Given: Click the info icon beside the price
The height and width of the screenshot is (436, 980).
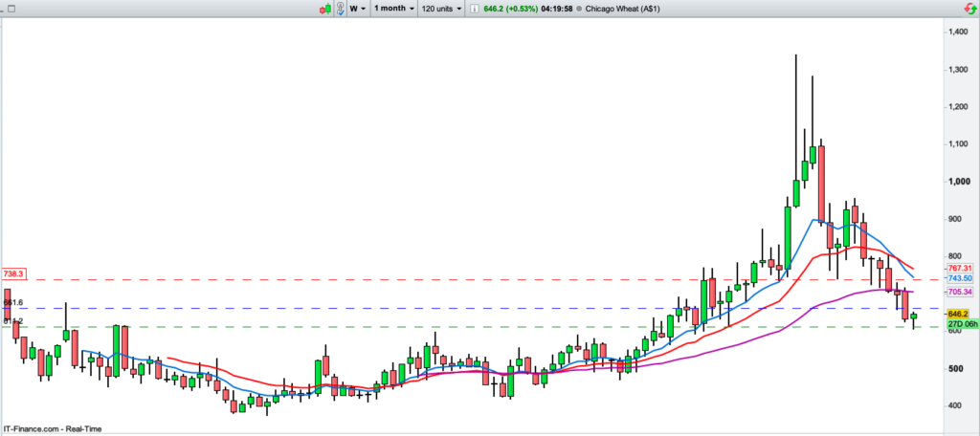Looking at the screenshot, I should coord(476,9).
